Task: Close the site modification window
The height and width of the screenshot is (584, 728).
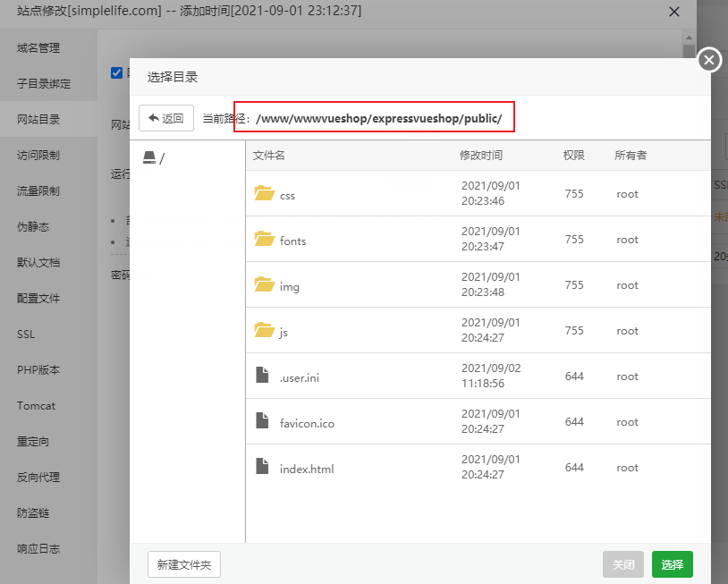Action: pyautogui.click(x=674, y=12)
